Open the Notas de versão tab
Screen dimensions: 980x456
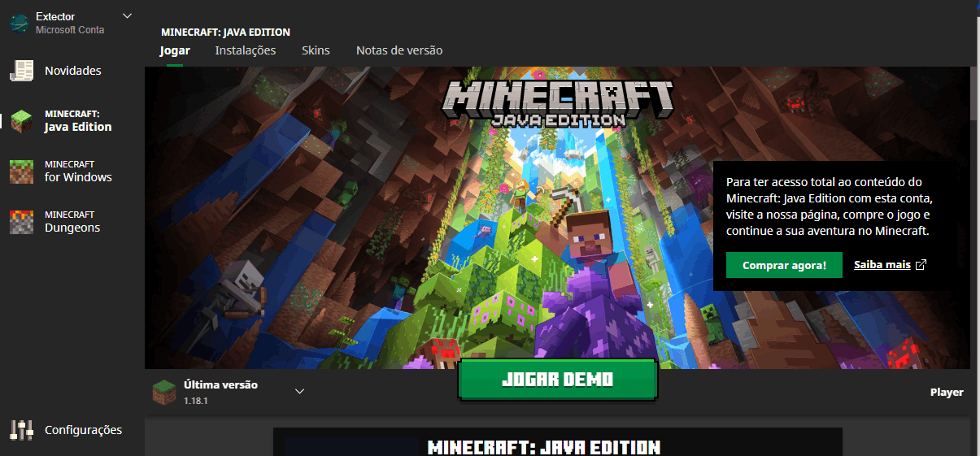coord(399,50)
